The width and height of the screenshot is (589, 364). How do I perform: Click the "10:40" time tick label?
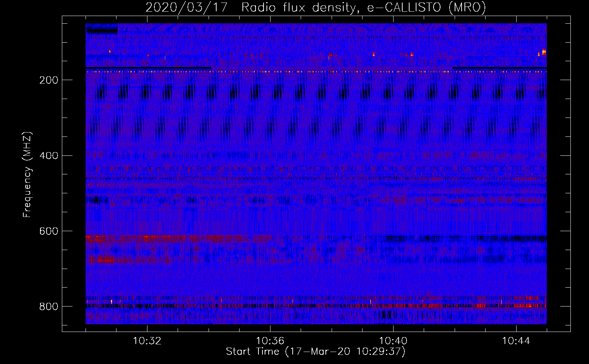point(393,341)
